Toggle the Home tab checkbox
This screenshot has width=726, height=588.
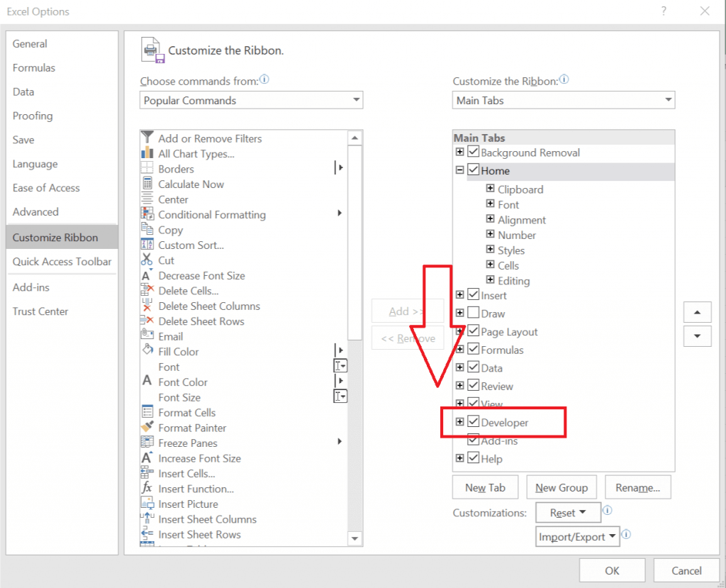tap(473, 170)
